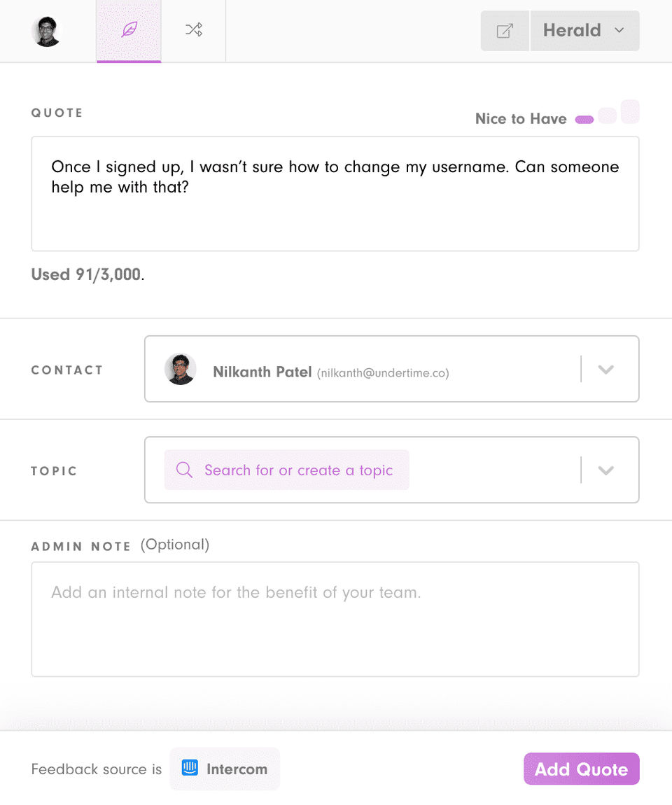The height and width of the screenshot is (805, 672).
Task: Click the Intercom logo icon
Action: [x=190, y=768]
